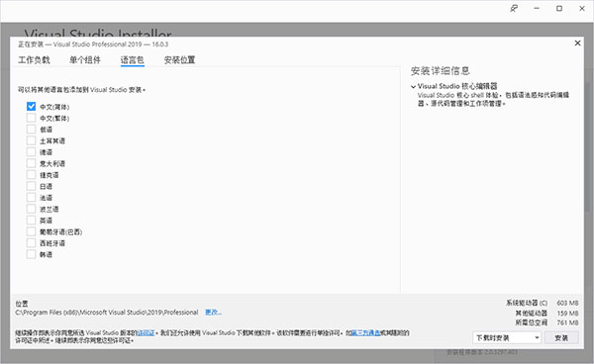Click the 761 MB total space value

pos(567,322)
